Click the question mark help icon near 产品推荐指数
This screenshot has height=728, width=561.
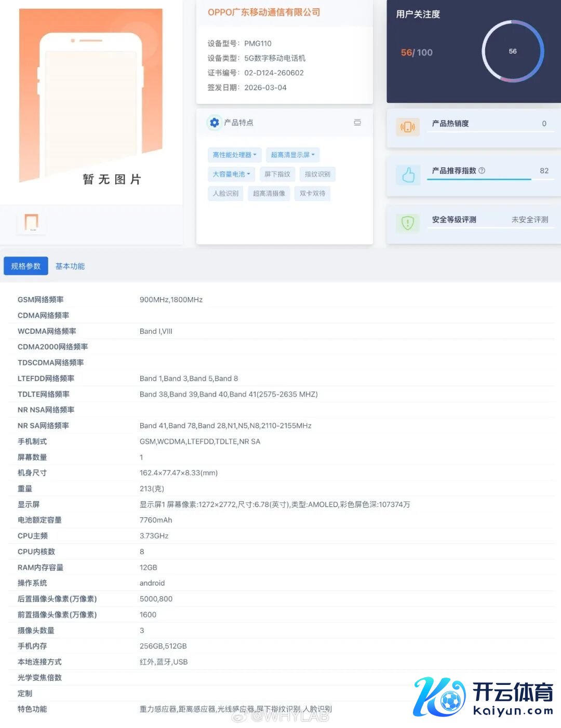[x=482, y=170]
